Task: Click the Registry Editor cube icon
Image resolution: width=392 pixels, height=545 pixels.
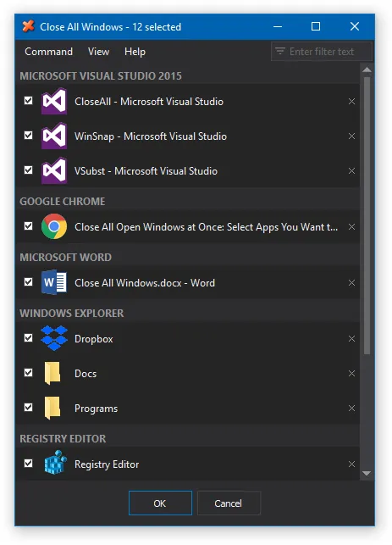Action: 55,462
